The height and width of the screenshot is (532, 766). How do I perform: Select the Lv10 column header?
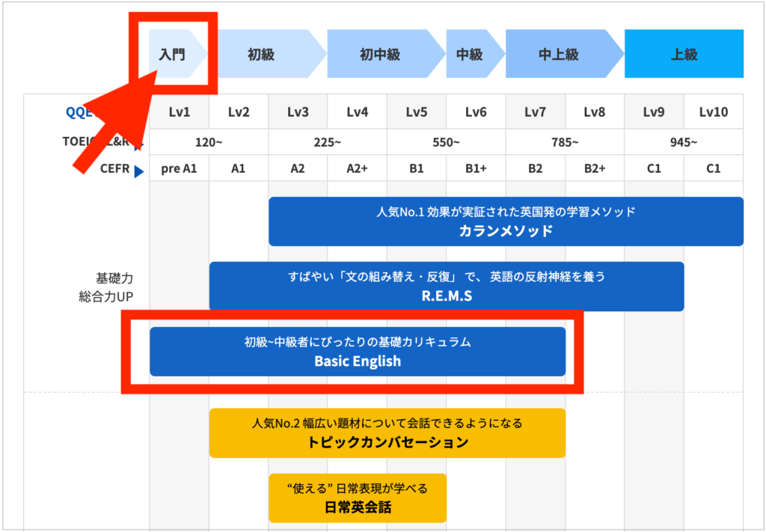(713, 112)
